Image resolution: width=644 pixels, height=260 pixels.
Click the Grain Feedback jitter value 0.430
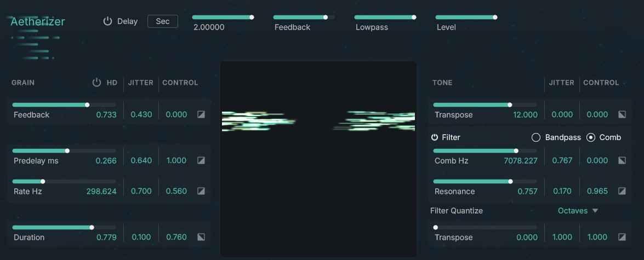click(141, 115)
